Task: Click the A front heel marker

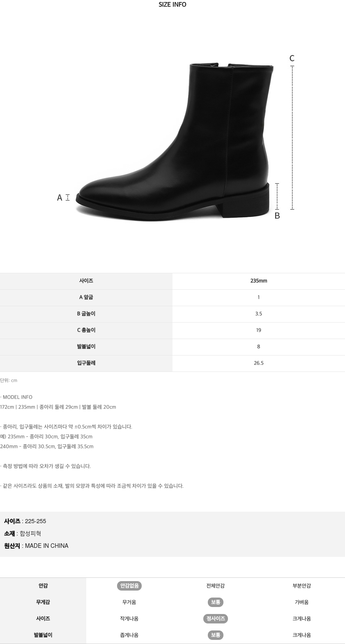Action: click(60, 198)
